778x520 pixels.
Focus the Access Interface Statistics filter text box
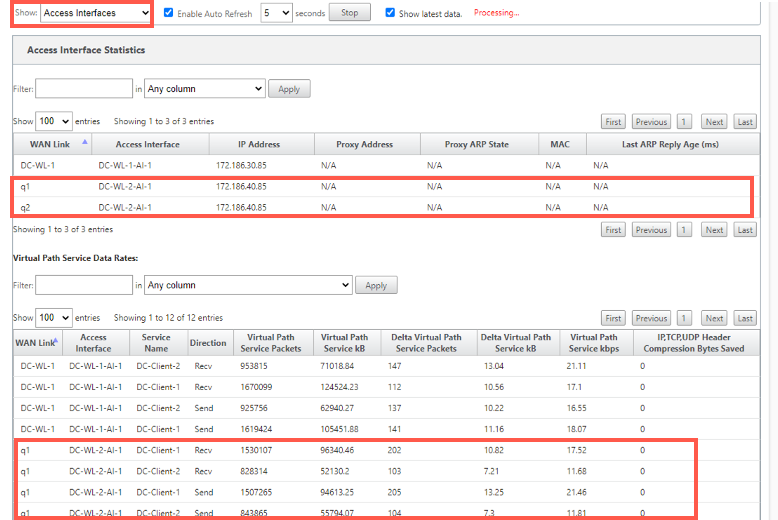[x=84, y=89]
